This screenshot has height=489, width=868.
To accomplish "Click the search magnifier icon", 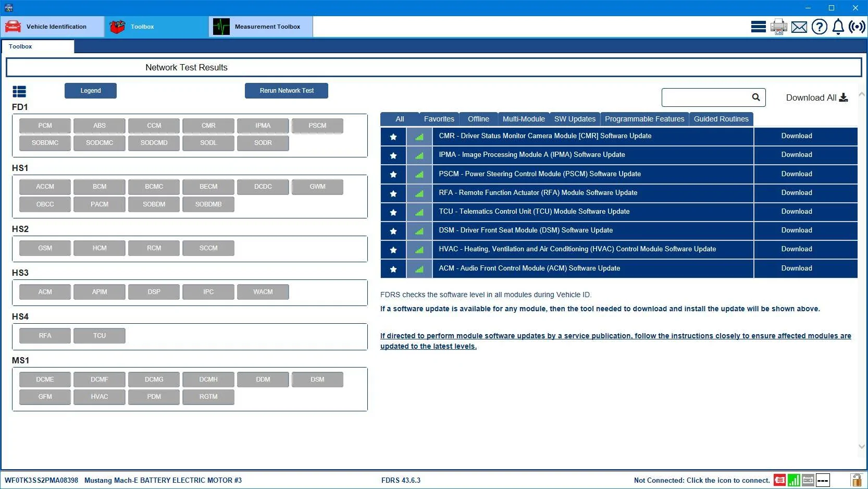I will pyautogui.click(x=756, y=97).
